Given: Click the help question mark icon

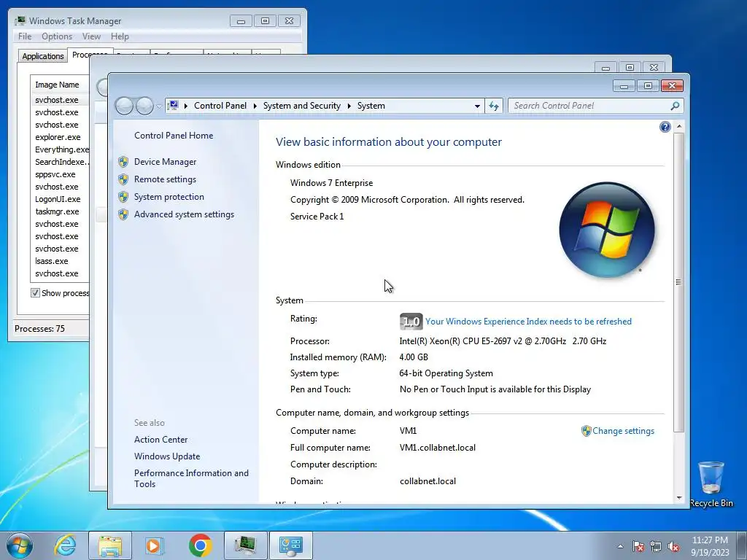Looking at the screenshot, I should (x=665, y=127).
